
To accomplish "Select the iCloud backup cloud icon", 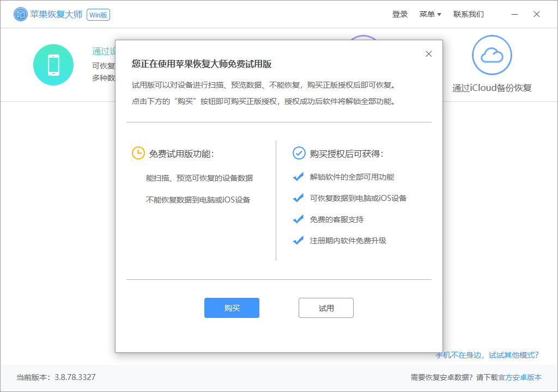I will pos(492,55).
